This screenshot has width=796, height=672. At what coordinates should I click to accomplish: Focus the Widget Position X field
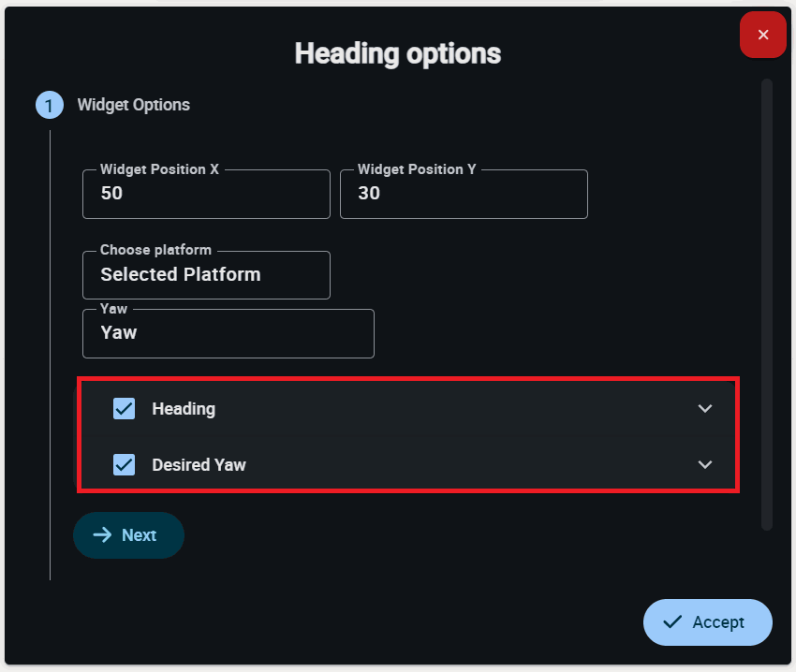point(206,195)
